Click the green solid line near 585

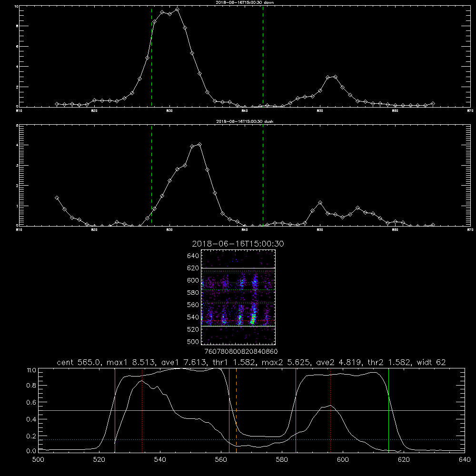296,410
